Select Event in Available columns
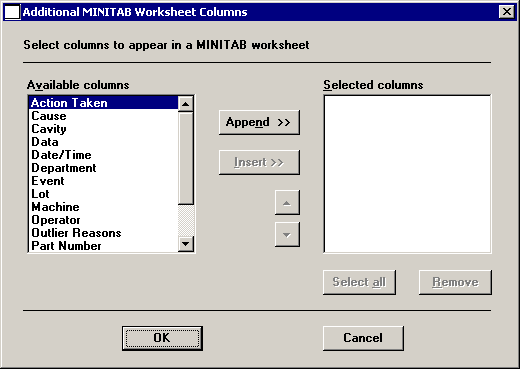The height and width of the screenshot is (369, 520). tap(104, 181)
